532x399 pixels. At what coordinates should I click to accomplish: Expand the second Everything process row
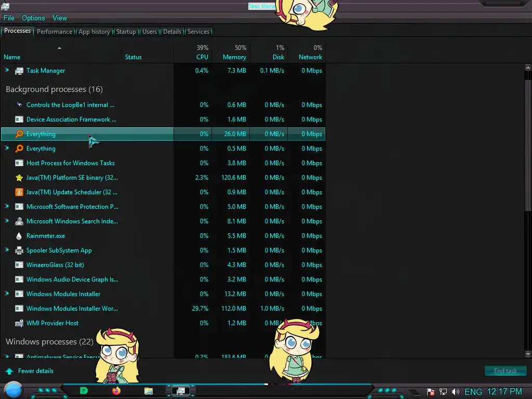[7, 148]
